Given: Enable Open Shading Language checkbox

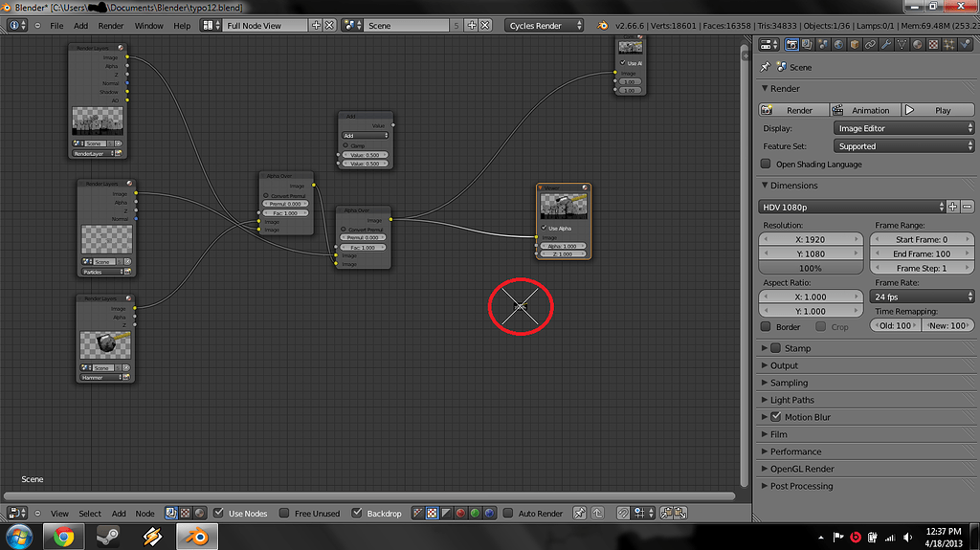Looking at the screenshot, I should click(x=766, y=164).
